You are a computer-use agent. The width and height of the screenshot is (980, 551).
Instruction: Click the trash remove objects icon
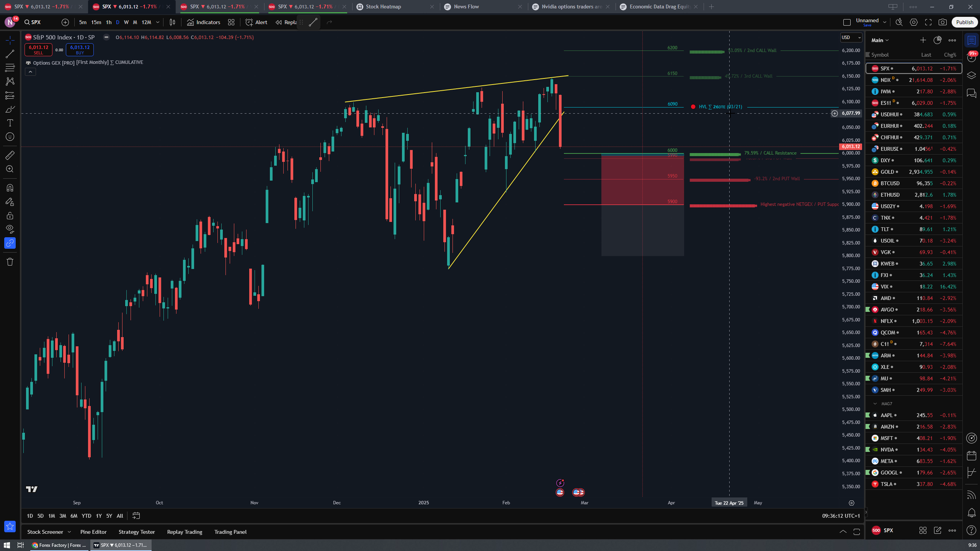coord(10,262)
